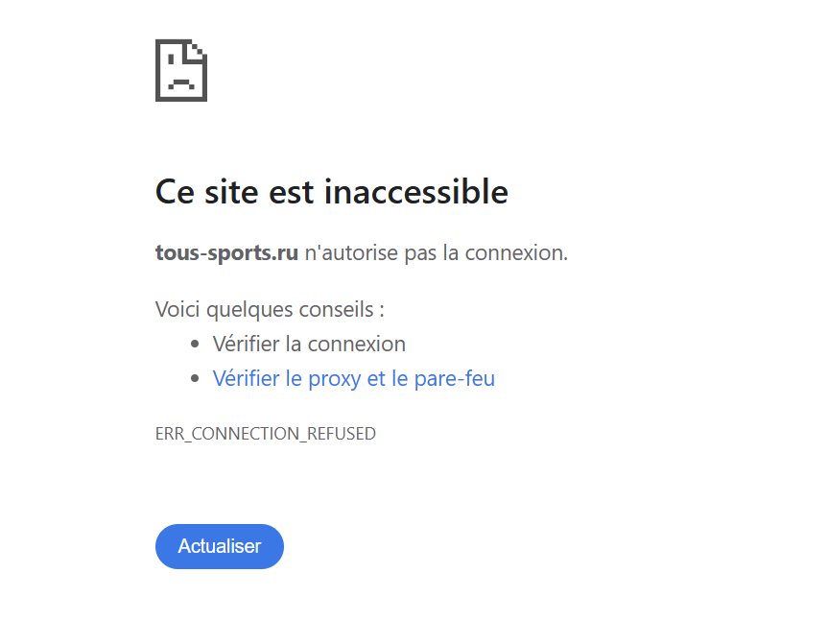Click the bold tous-sports.ru domain name
828x644 pixels.
click(226, 253)
